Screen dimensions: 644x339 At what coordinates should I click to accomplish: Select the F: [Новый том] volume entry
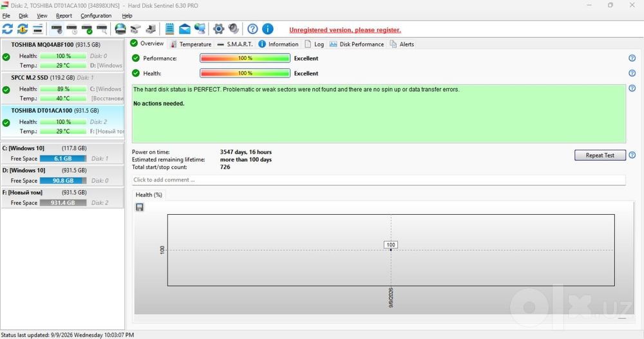[62, 198]
